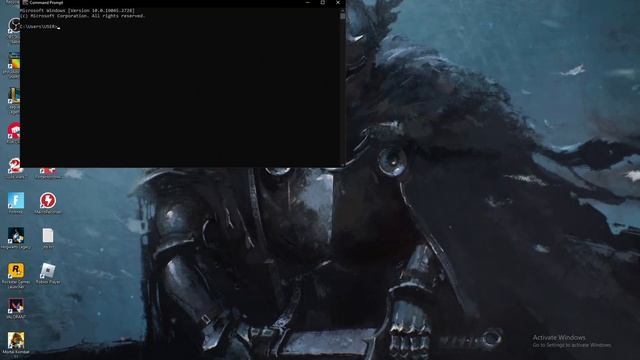640x360 pixels.
Task: Minimize the Command Prompt window
Action: click(308, 2)
